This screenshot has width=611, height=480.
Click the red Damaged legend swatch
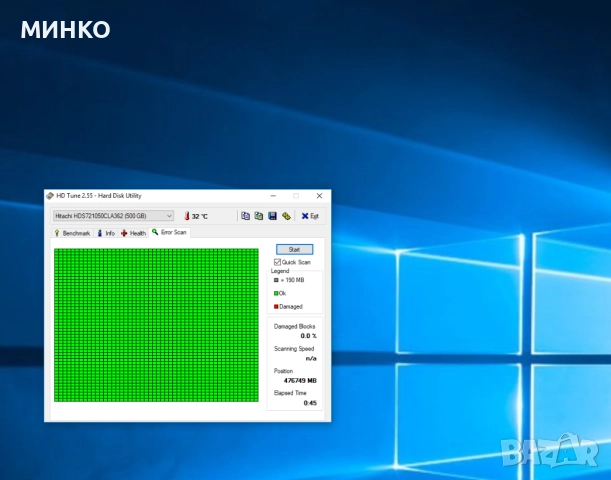tap(276, 306)
